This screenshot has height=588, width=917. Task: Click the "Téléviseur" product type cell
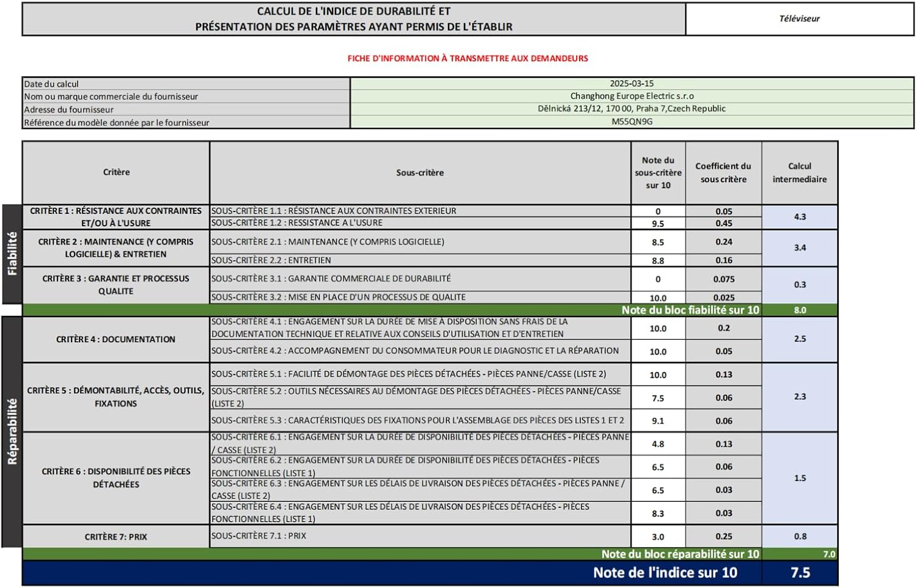tap(799, 19)
